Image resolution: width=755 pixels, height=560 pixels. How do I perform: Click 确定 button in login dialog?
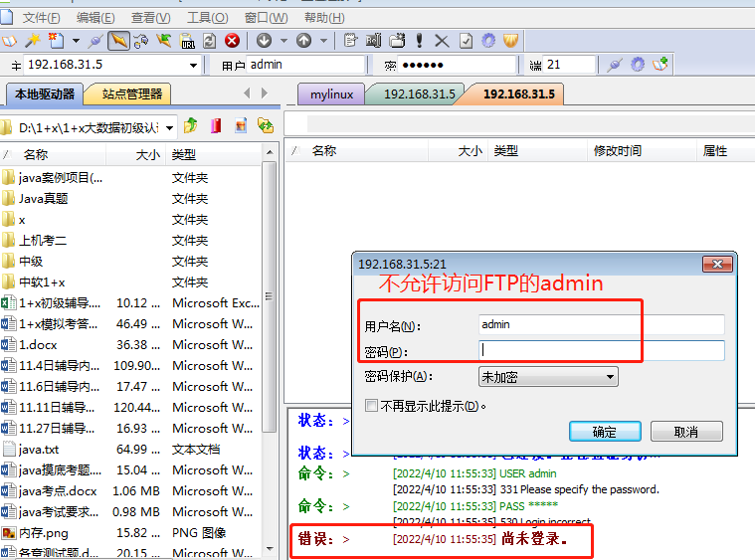pos(605,432)
